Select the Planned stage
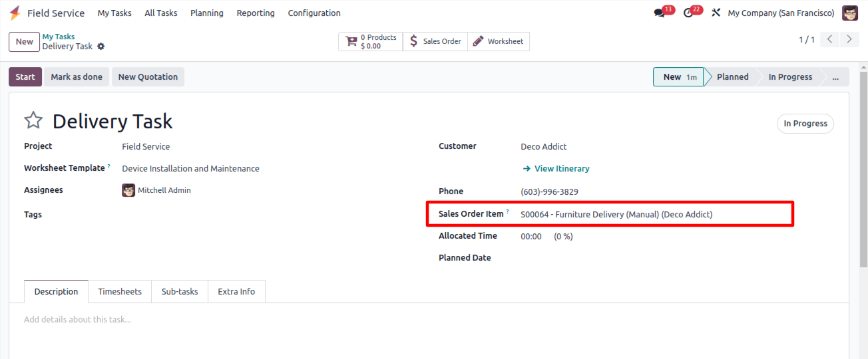Viewport: 868px width, 359px height. point(732,77)
